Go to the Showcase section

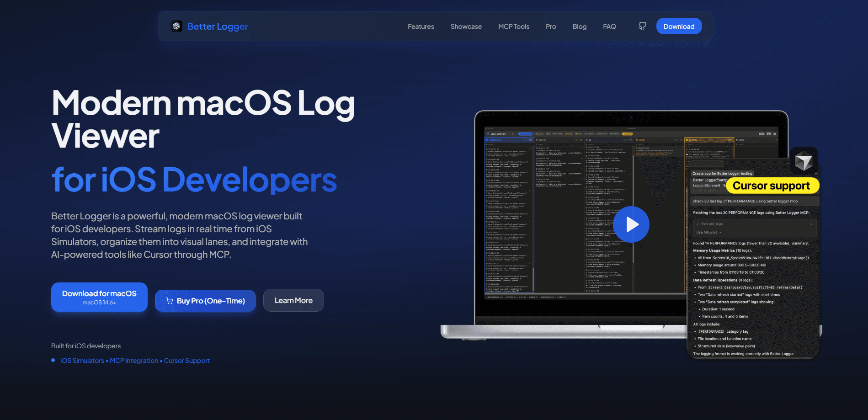point(466,27)
